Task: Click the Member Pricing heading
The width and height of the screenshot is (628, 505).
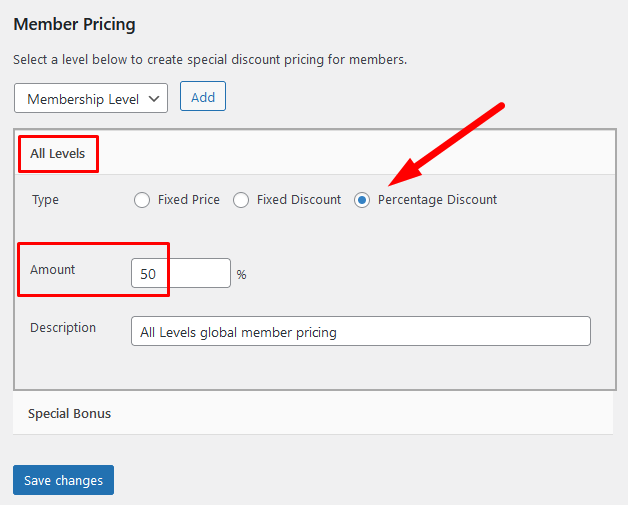Action: (x=74, y=23)
